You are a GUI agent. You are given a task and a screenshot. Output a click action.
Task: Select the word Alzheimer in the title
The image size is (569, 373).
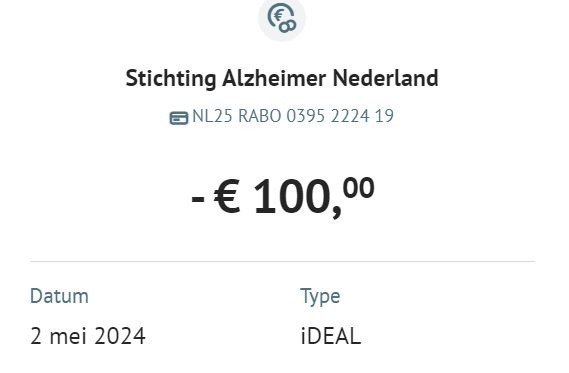[x=274, y=78]
